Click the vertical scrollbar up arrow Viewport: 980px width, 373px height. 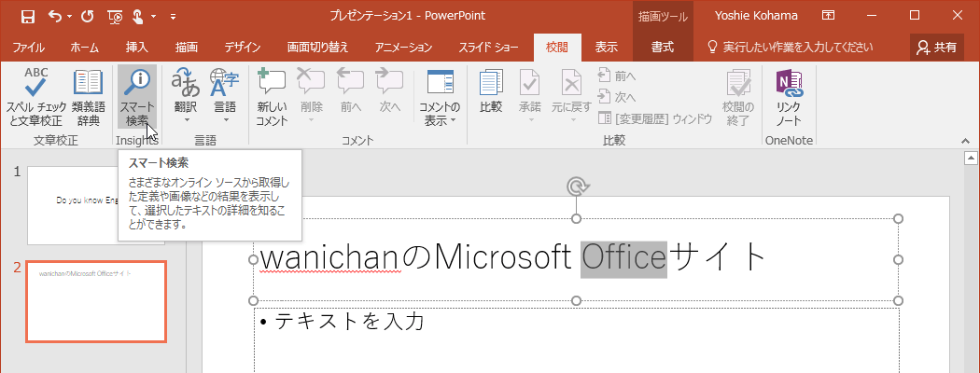pos(970,158)
